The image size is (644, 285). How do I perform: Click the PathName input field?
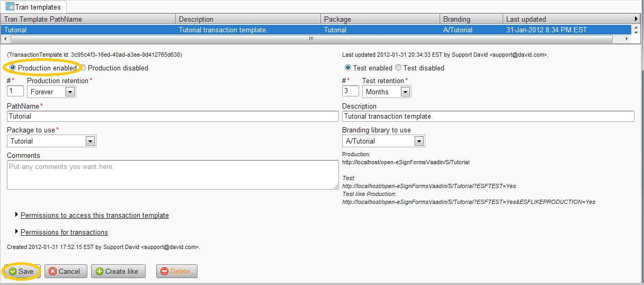click(173, 116)
